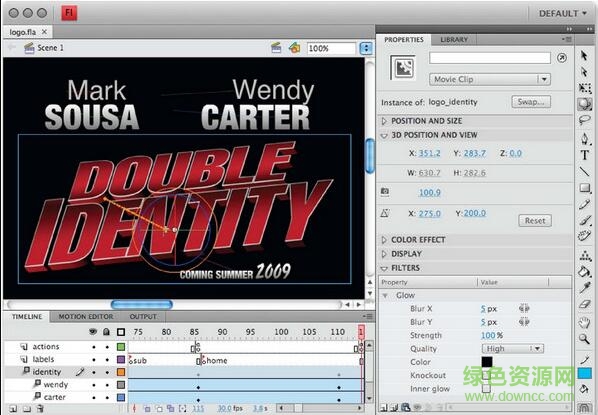Image resolution: width=598 pixels, height=415 pixels.
Task: Toggle lock dot of labels layer
Action: click(107, 359)
